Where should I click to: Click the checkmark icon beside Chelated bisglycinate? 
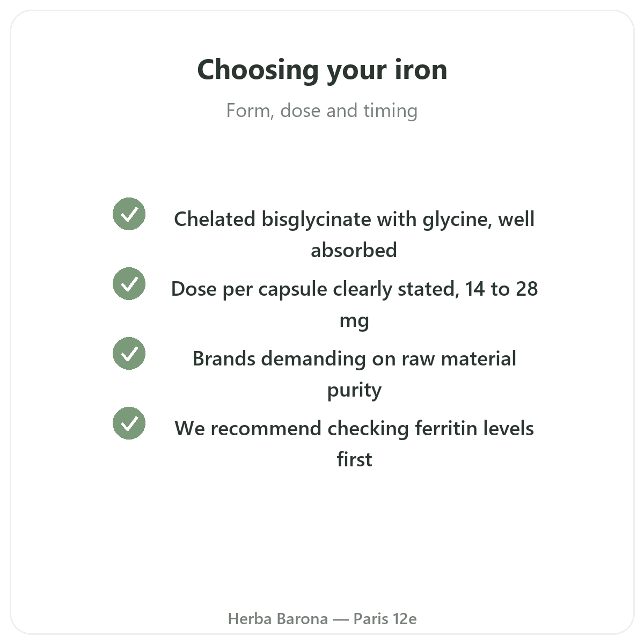(x=129, y=214)
